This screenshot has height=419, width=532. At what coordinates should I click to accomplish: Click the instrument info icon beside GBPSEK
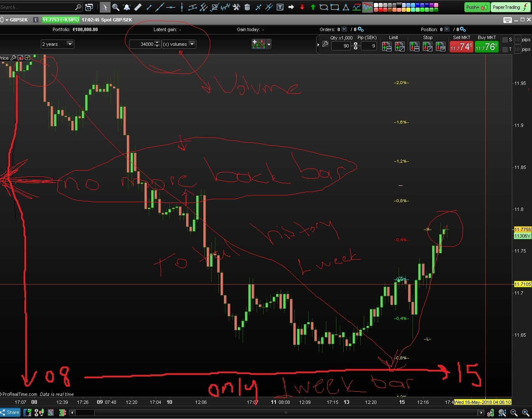(35, 20)
